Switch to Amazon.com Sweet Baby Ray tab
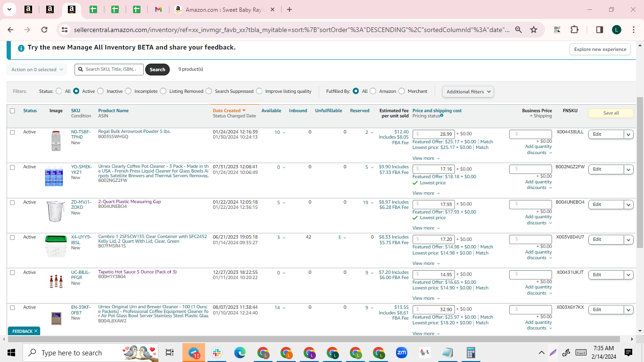The image size is (644, 362). point(224,9)
